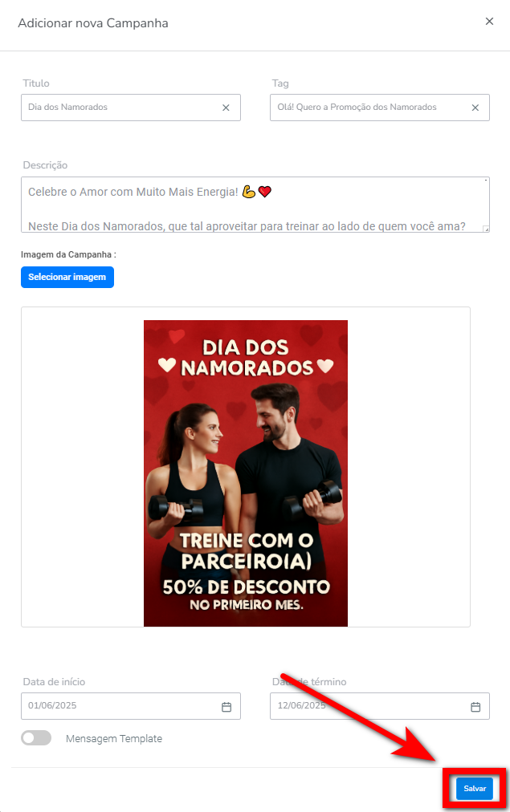Image resolution: width=510 pixels, height=812 pixels.
Task: Click the Data de término date field
Action: [380, 706]
